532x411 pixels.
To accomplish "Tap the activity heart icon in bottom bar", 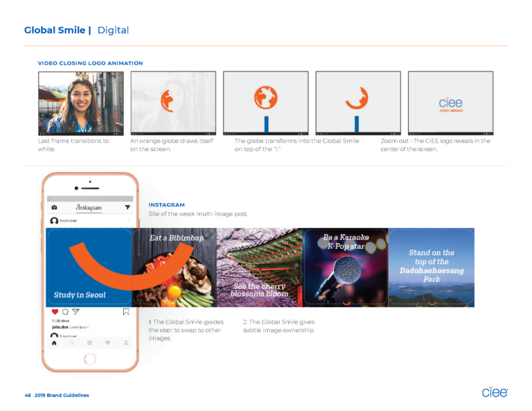I will tap(107, 343).
